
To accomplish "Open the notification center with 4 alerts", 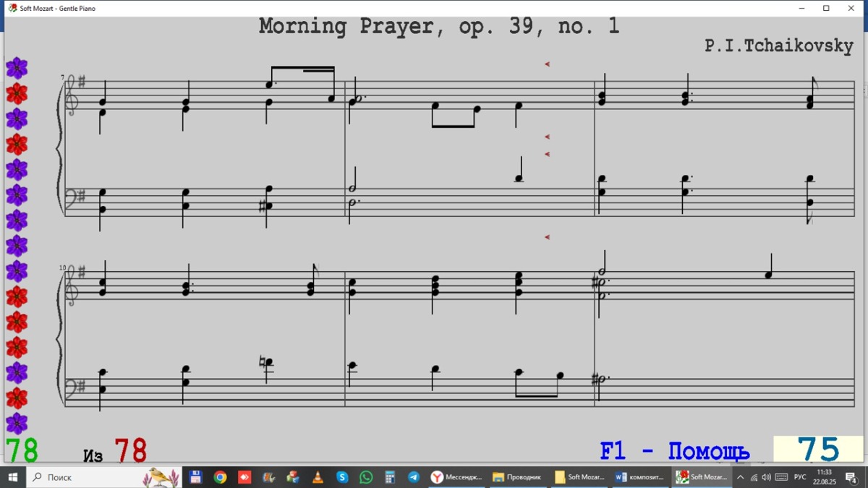I will 851,477.
